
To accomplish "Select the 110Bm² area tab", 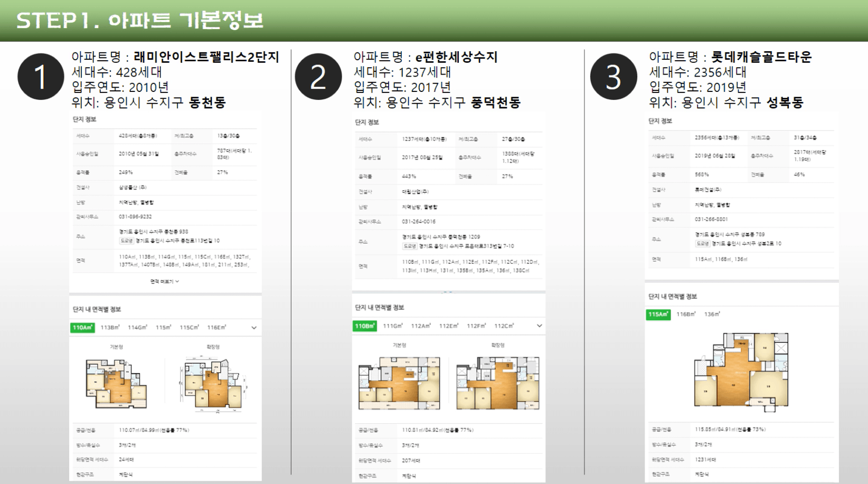I will pos(365,326).
